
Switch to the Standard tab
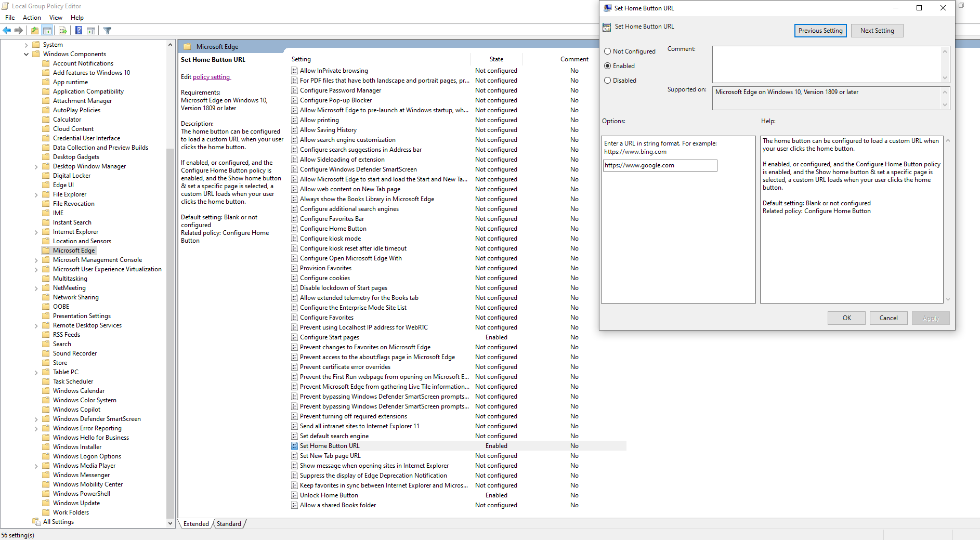click(x=229, y=524)
